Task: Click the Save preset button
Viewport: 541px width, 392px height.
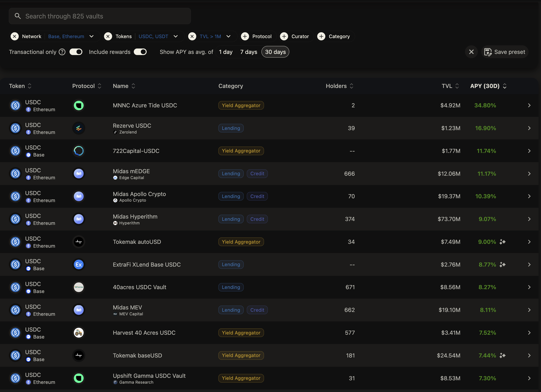Action: pos(505,52)
